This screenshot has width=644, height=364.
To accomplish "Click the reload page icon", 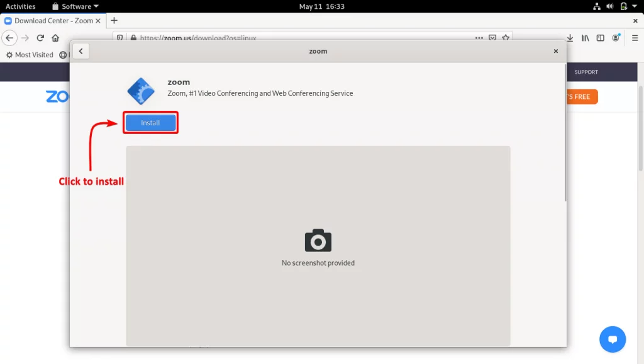I will 40,38.
